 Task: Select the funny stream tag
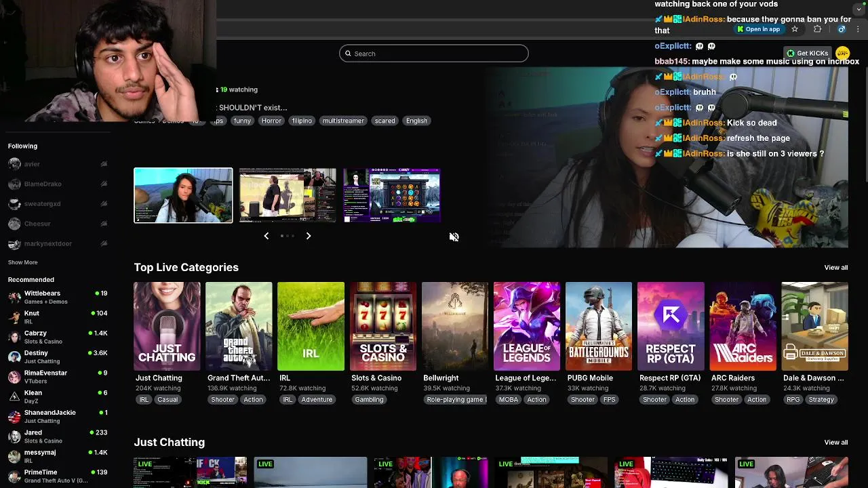pyautogui.click(x=242, y=121)
